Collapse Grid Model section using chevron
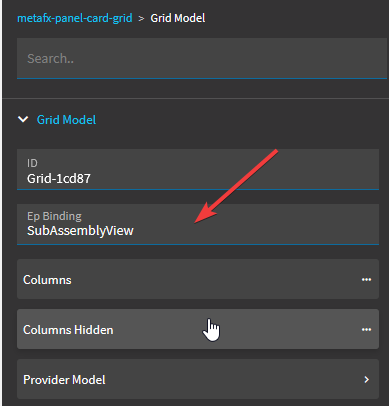 click(x=23, y=119)
